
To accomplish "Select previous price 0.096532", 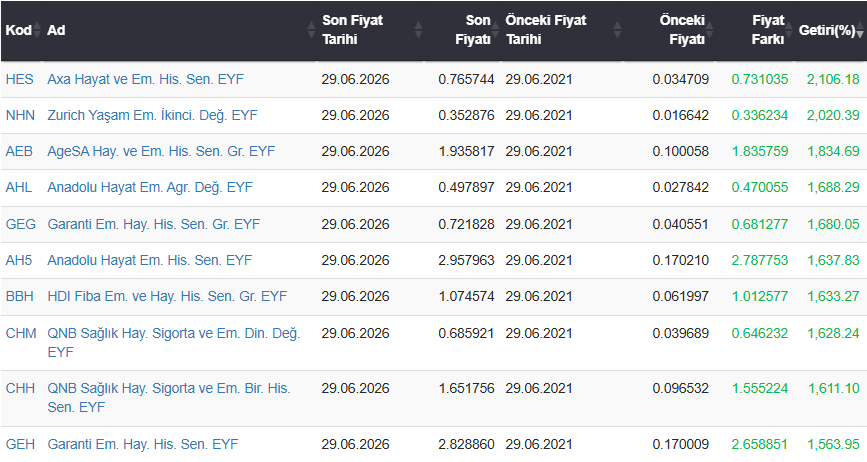I will [681, 388].
